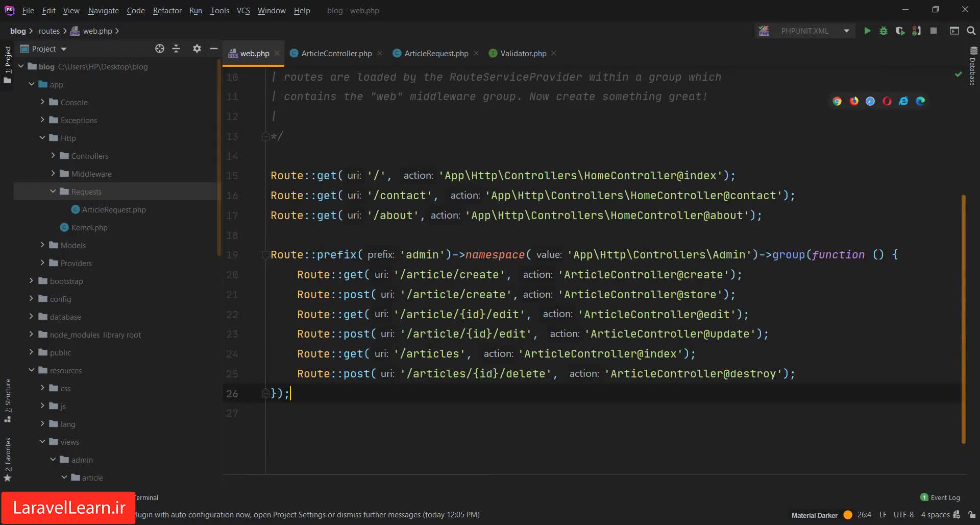Viewport: 980px width, 525px height.
Task: Open in Firefox browser icon
Action: 854,101
